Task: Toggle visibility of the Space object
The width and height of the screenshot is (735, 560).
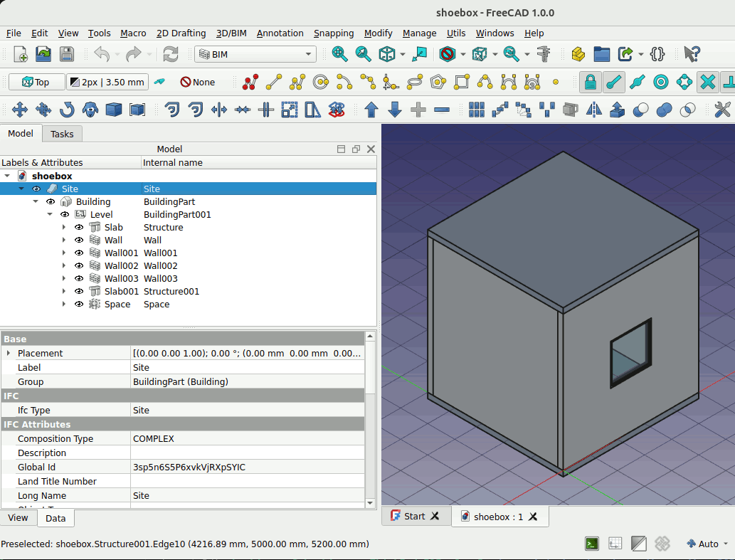Action: [79, 305]
